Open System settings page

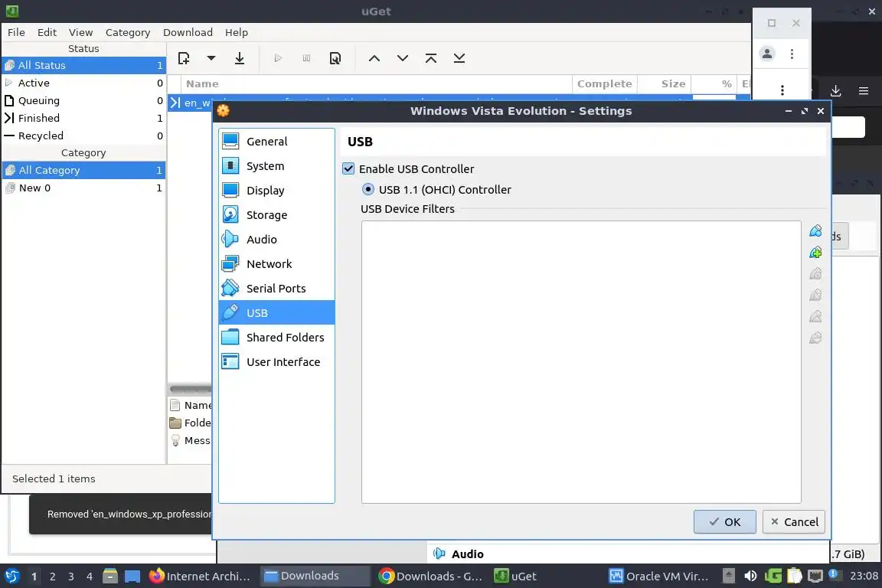[276, 166]
